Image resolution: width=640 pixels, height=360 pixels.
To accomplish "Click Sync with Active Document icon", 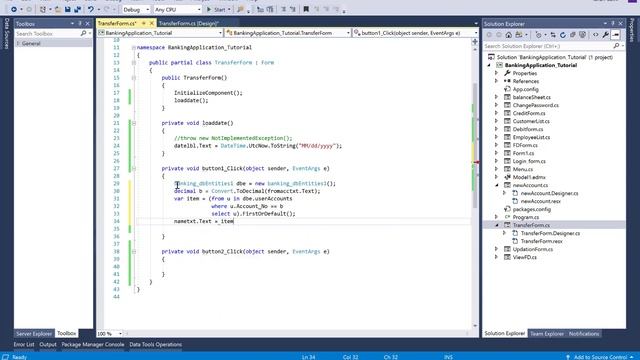I will click(x=553, y=35).
